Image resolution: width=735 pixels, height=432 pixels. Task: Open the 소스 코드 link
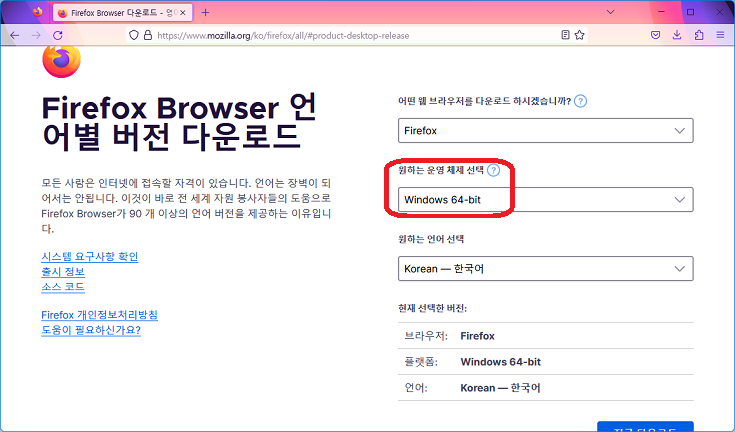coord(63,287)
